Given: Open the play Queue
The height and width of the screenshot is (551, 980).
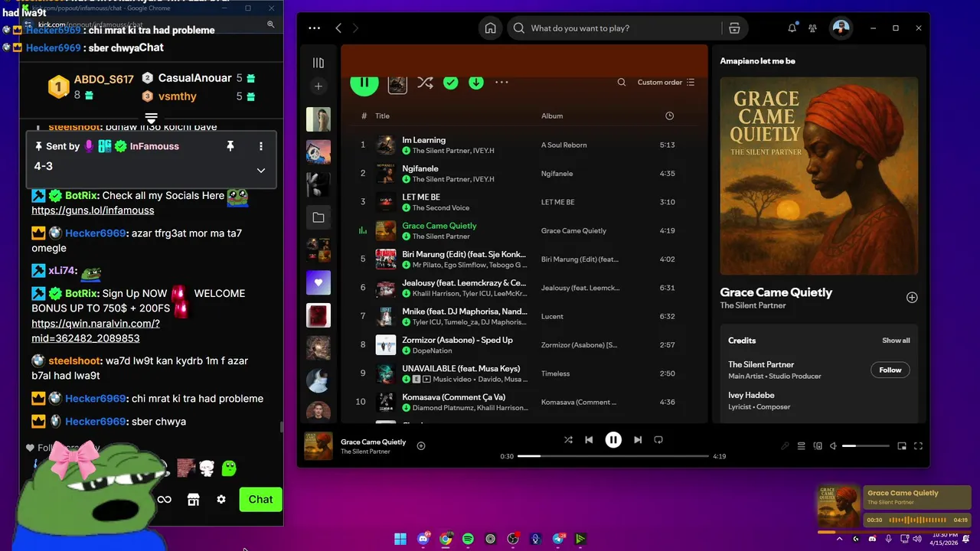Looking at the screenshot, I should pos(802,446).
